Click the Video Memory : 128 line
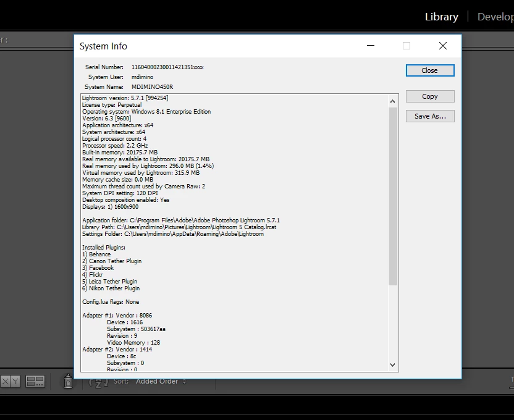This screenshot has height=420, width=514. tap(133, 343)
